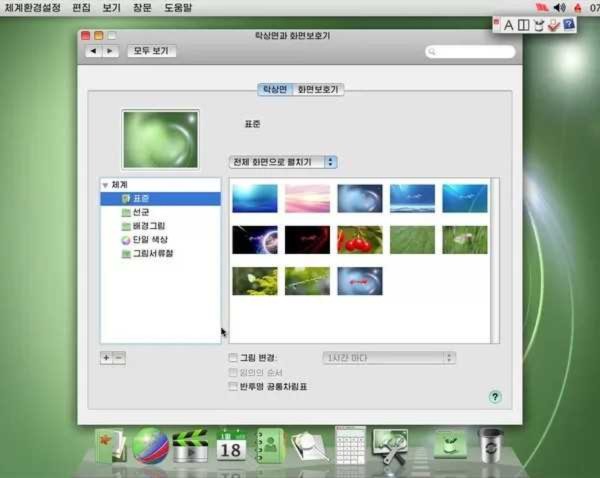The width and height of the screenshot is (600, 478).
Task: Select the 선군 folder in the list
Action: [161, 212]
